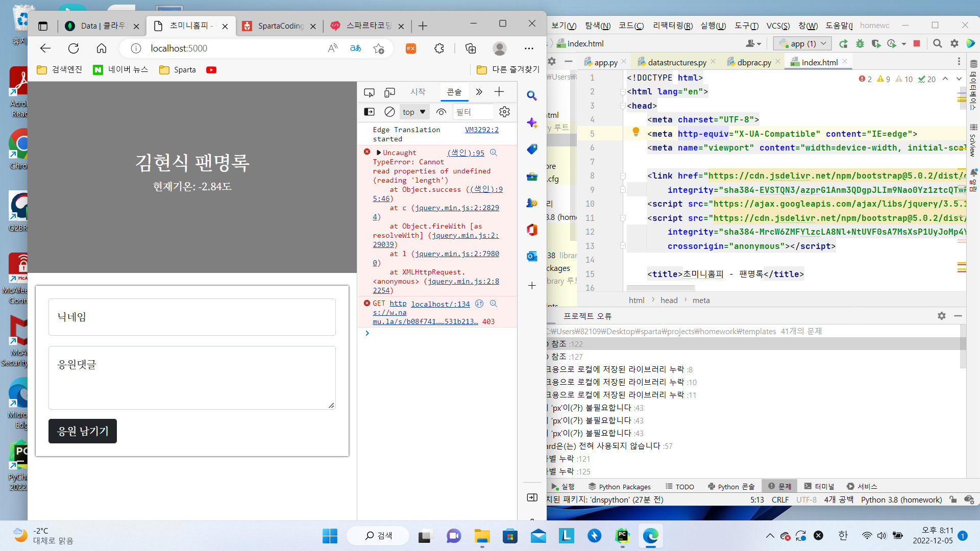The height and width of the screenshot is (551, 980).
Task: Click the 응원댓글 text area
Action: point(192,378)
